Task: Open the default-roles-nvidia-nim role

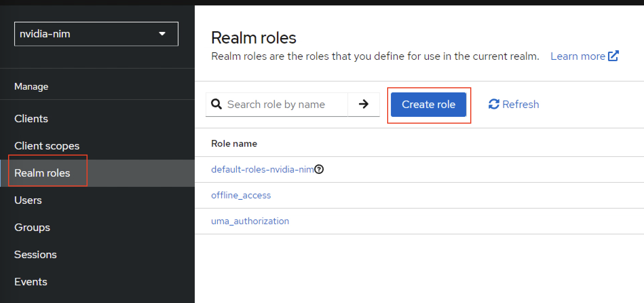Action: pos(262,169)
